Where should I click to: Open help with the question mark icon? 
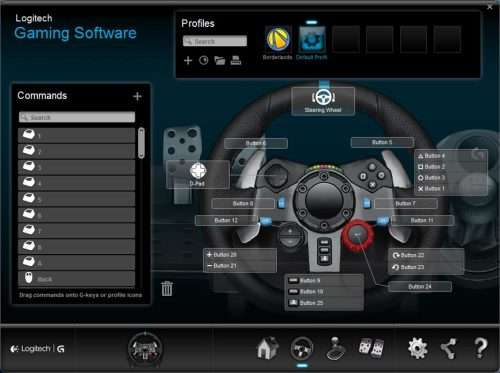click(x=481, y=348)
